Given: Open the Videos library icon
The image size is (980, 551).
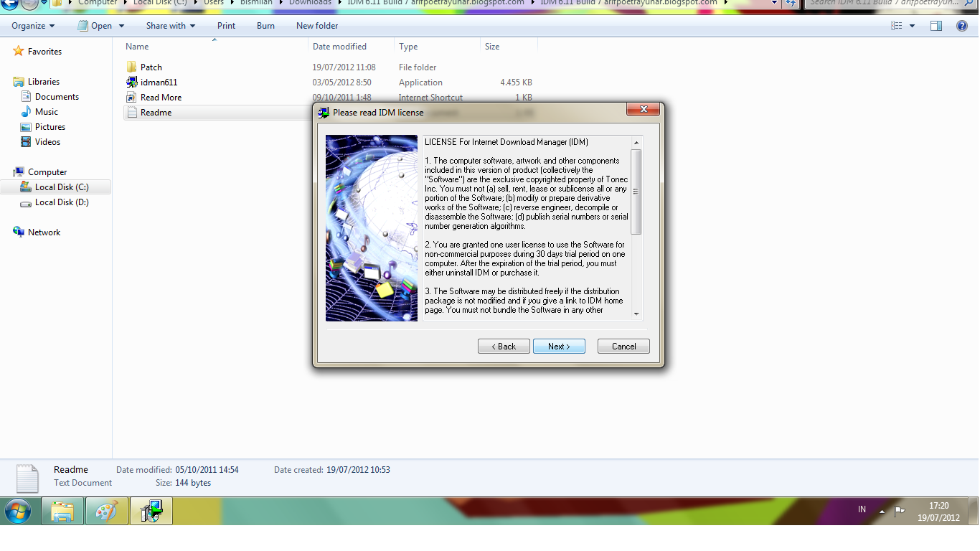Looking at the screenshot, I should pyautogui.click(x=27, y=141).
